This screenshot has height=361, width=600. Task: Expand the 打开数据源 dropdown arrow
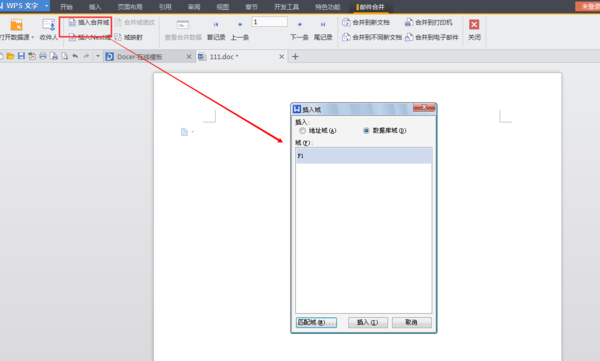point(33,38)
